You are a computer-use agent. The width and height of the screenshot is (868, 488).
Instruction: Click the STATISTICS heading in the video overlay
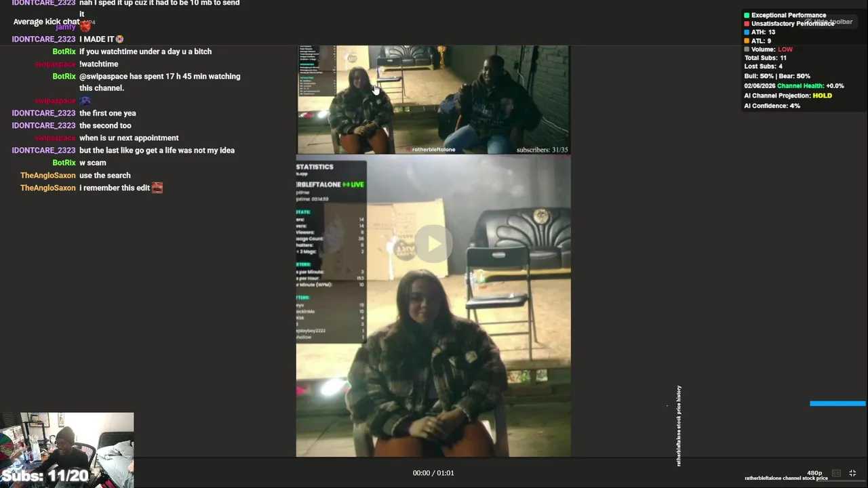point(315,167)
